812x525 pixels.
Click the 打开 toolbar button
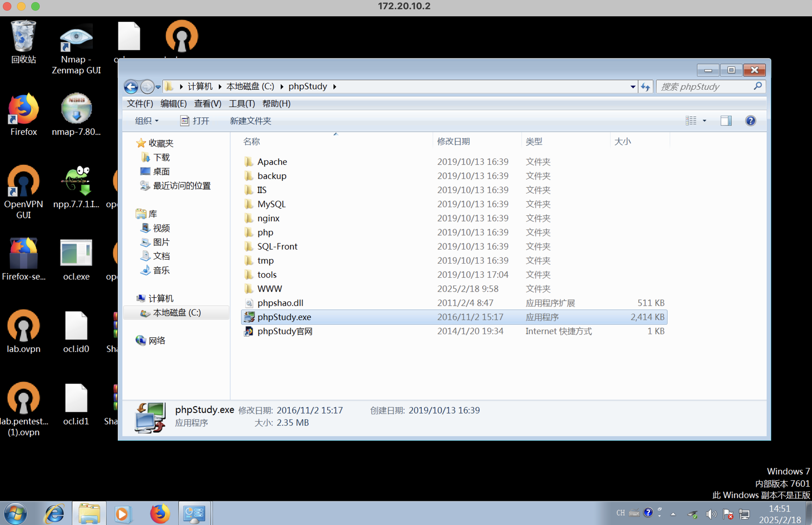coord(195,121)
